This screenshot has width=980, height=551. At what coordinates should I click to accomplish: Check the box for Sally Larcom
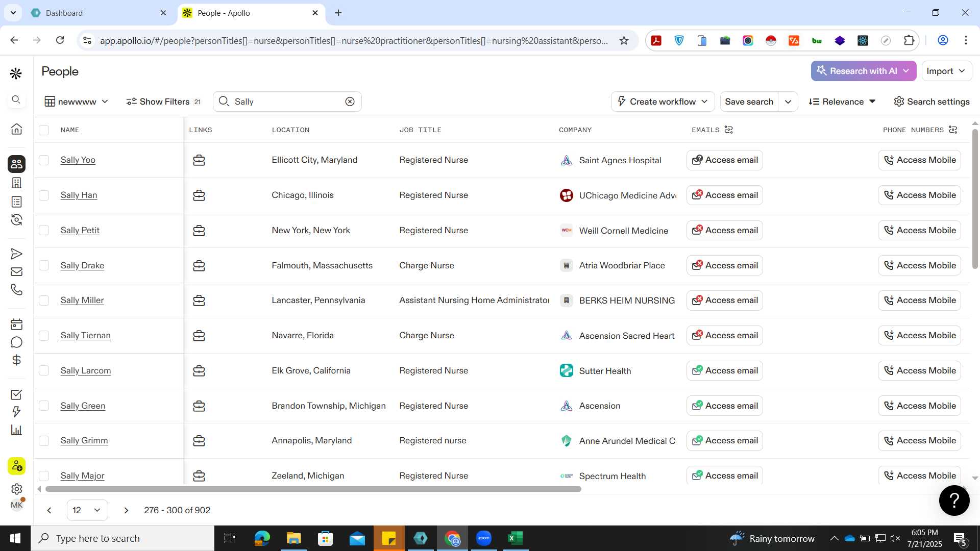[x=44, y=371]
